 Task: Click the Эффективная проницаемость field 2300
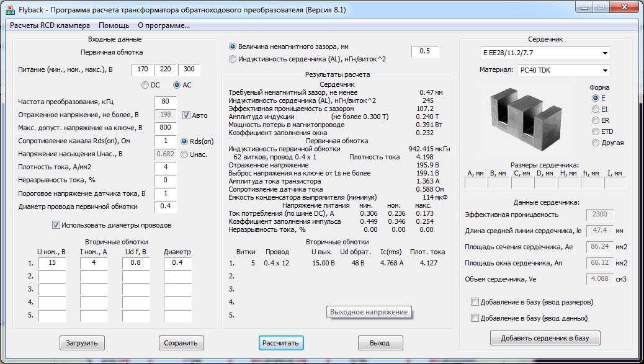tap(600, 215)
